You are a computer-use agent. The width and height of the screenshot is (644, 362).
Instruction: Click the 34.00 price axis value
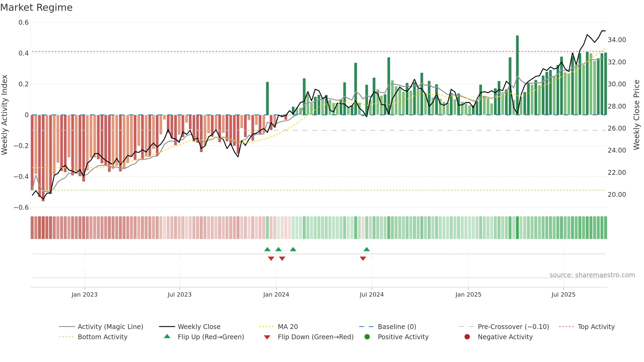(617, 40)
